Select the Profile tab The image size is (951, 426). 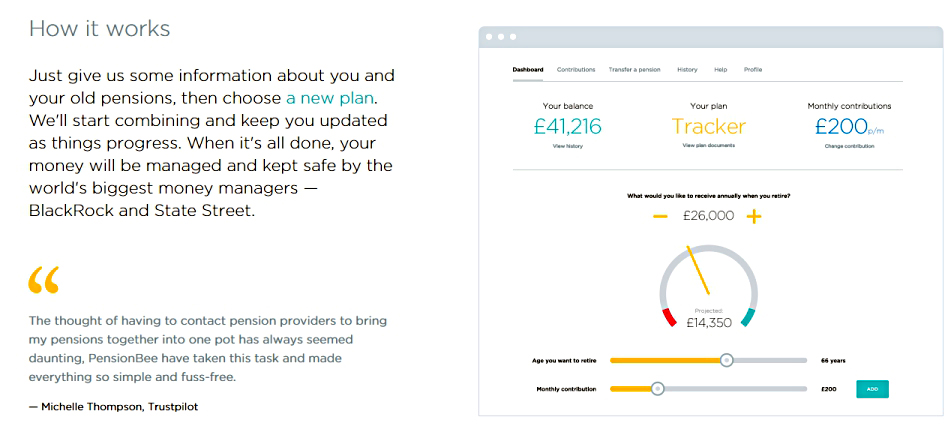click(x=753, y=70)
